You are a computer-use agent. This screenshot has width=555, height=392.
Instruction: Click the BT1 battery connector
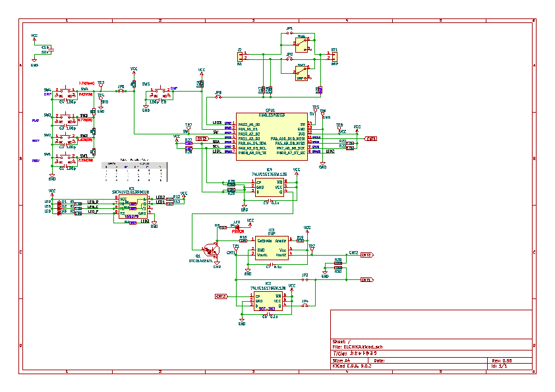click(x=334, y=57)
